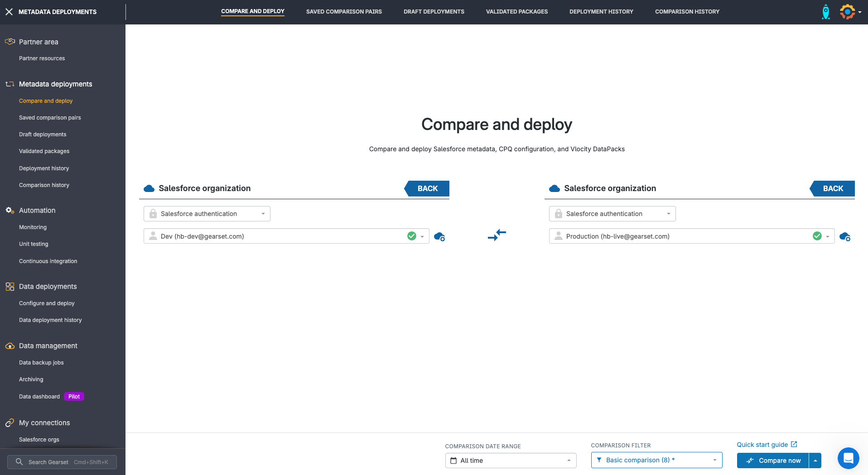Swap source and target using the arrows icon

click(x=497, y=235)
